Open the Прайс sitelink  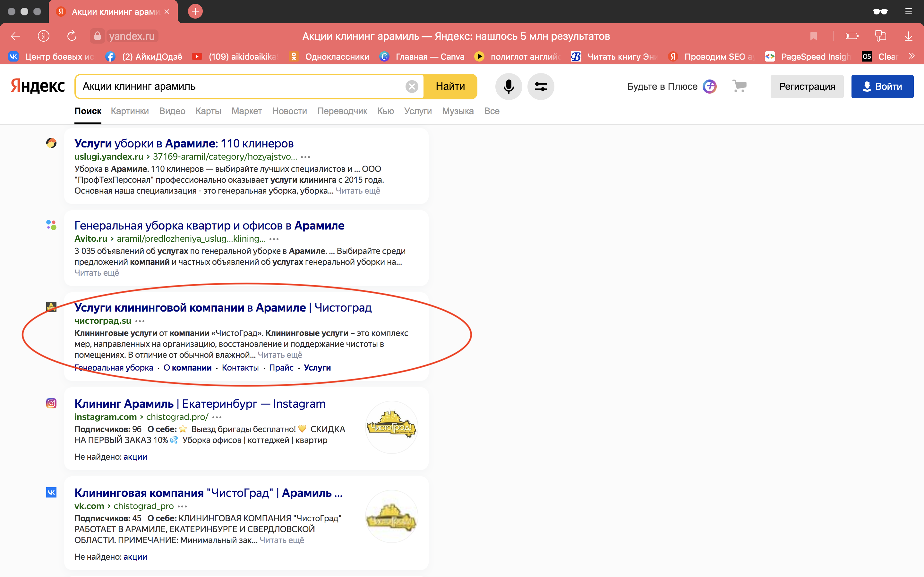point(281,367)
